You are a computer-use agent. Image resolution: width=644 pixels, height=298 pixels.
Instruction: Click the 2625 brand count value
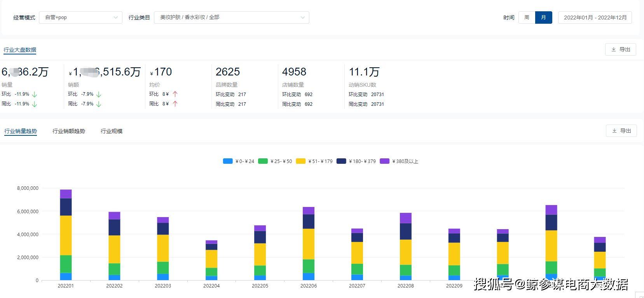[x=228, y=72]
